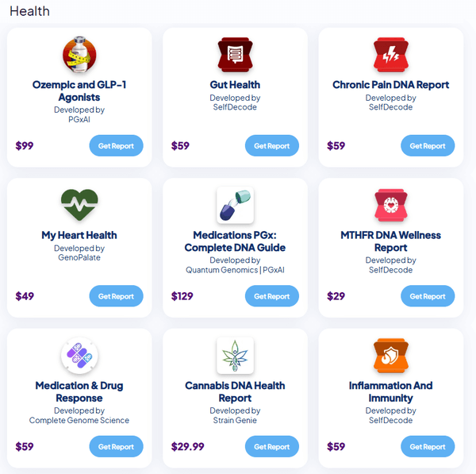This screenshot has height=474, width=476.
Task: Get the $99 Ozempic and GLP-1 report
Action: coord(116,146)
